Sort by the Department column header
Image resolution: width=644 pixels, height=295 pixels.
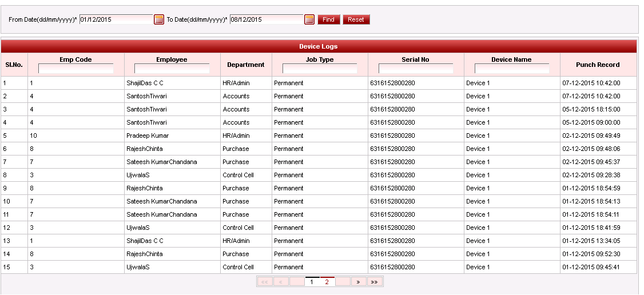[246, 65]
